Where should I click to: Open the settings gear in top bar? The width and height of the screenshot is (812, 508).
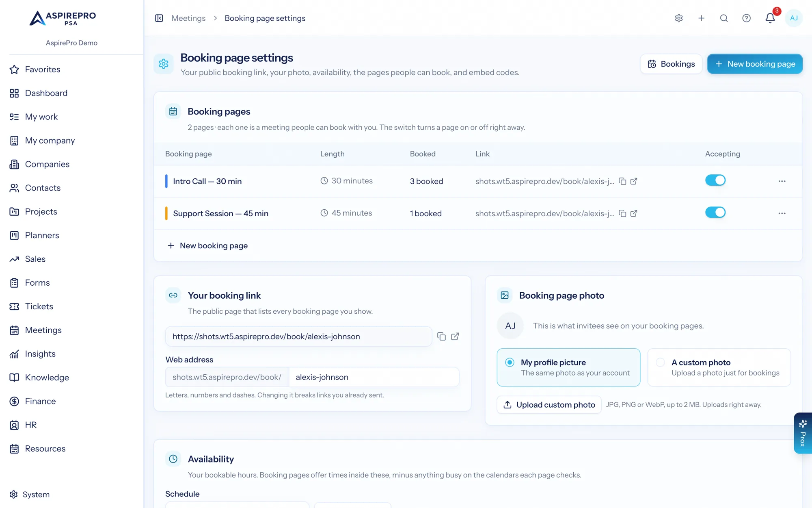tap(679, 18)
